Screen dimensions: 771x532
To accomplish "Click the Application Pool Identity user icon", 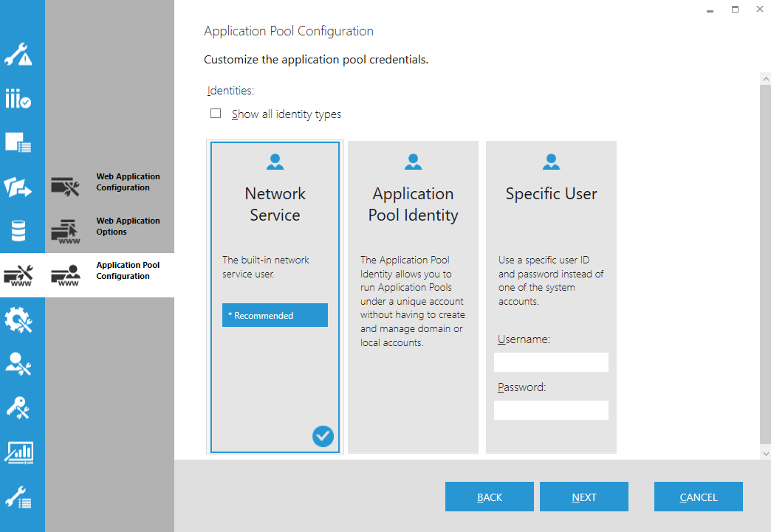I will point(413,162).
